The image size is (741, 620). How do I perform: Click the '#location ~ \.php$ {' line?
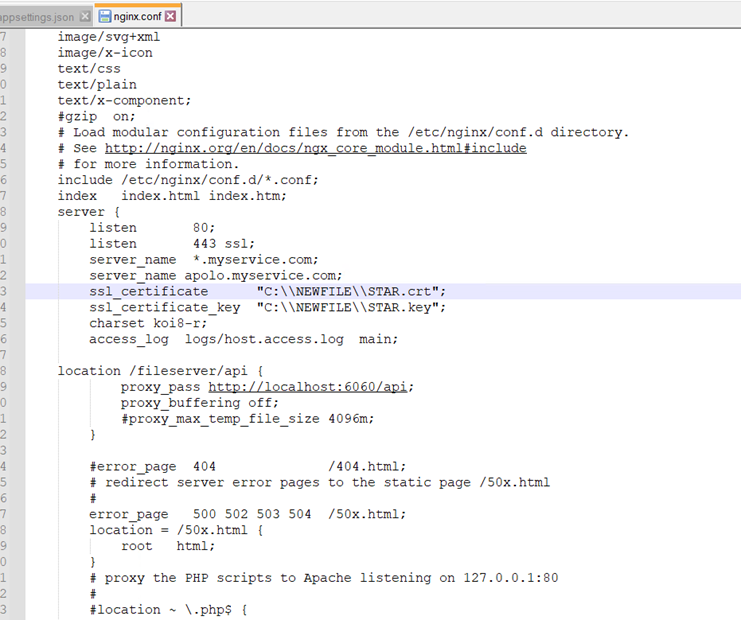(168, 610)
